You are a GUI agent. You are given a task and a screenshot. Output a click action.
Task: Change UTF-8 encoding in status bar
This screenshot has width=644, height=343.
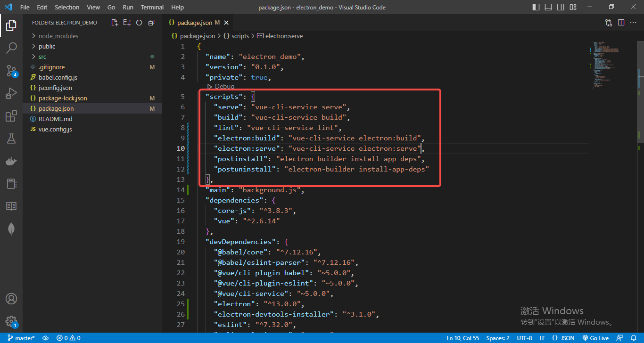[524, 338]
